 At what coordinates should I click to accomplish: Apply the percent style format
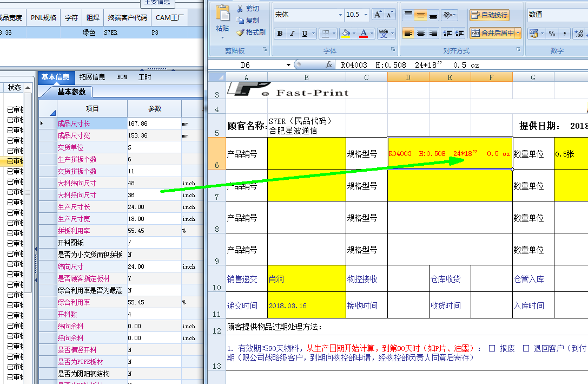point(552,34)
